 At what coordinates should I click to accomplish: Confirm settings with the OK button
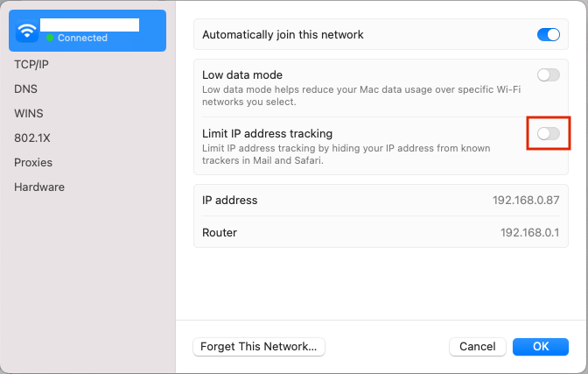pos(541,347)
